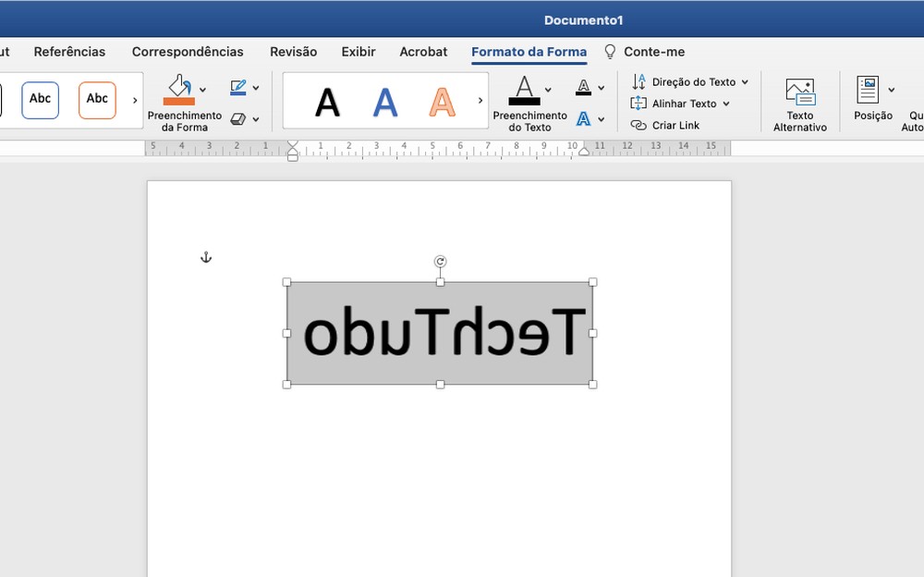Click the right indent marker on ruler

tap(583, 151)
